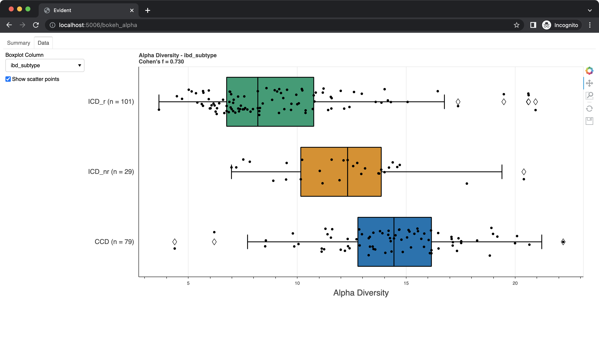Image resolution: width=599 pixels, height=364 pixels.
Task: Open the Bokeh logo link
Action: coord(589,71)
